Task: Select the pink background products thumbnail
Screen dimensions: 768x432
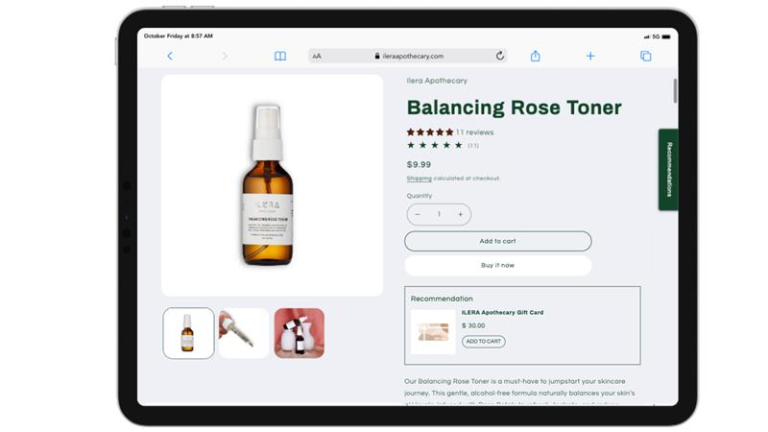Action: [299, 333]
